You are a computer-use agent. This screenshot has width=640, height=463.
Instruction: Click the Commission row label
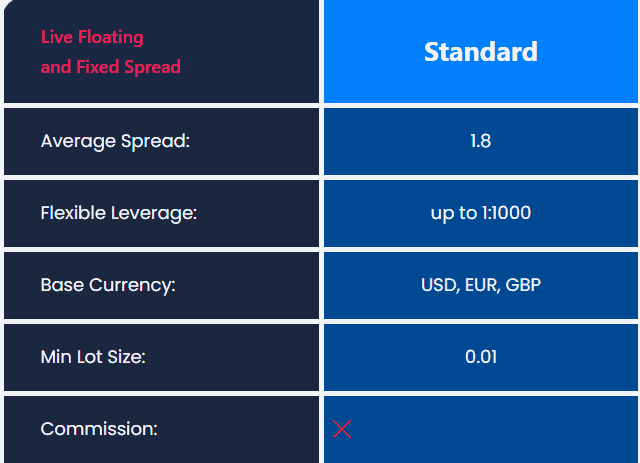[x=99, y=429]
